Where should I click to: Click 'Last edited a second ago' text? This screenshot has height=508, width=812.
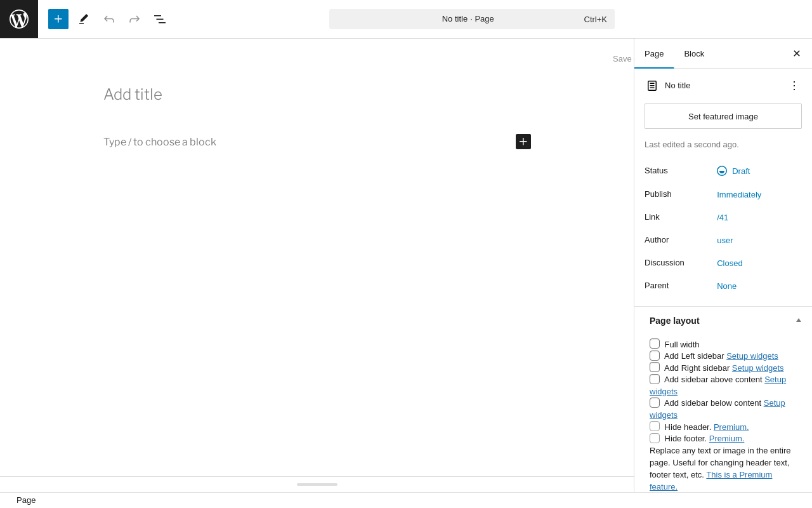tap(691, 145)
